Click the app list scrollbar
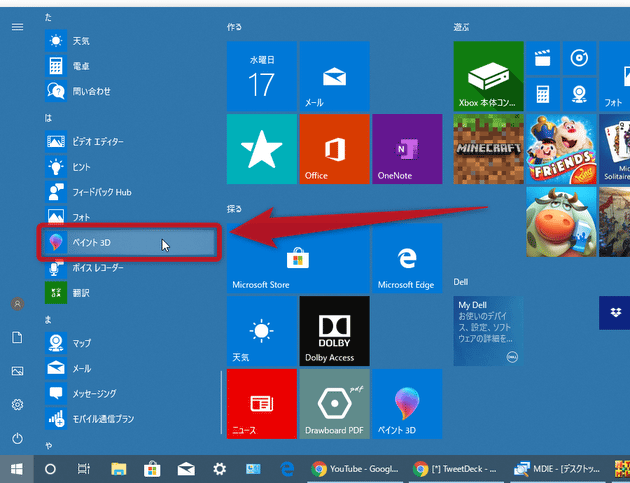Image resolution: width=630 pixels, height=483 pixels. click(x=221, y=402)
